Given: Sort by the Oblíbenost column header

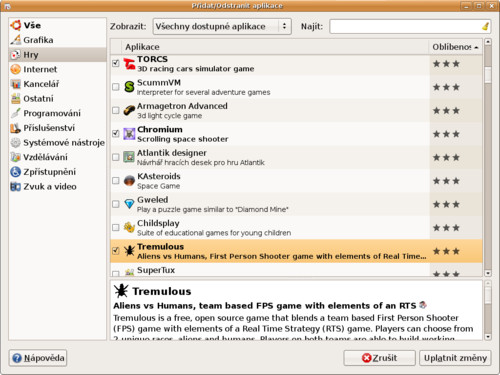Looking at the screenshot, I should click(x=455, y=47).
